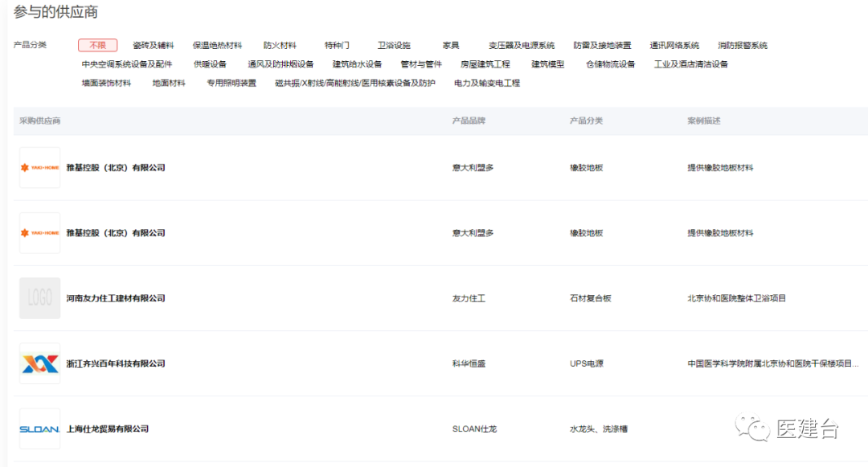Click the gray LOGO placeholder for 河南友力住工建材

39,297
